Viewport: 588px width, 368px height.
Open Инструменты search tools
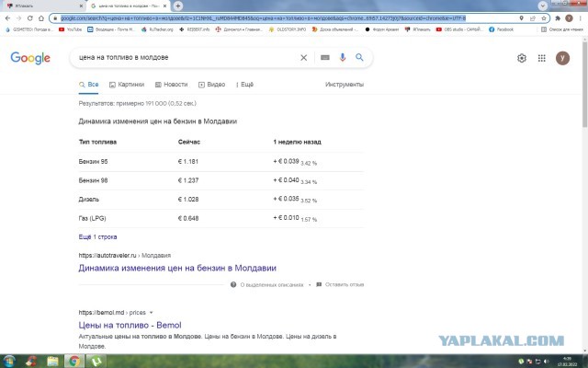pos(345,85)
